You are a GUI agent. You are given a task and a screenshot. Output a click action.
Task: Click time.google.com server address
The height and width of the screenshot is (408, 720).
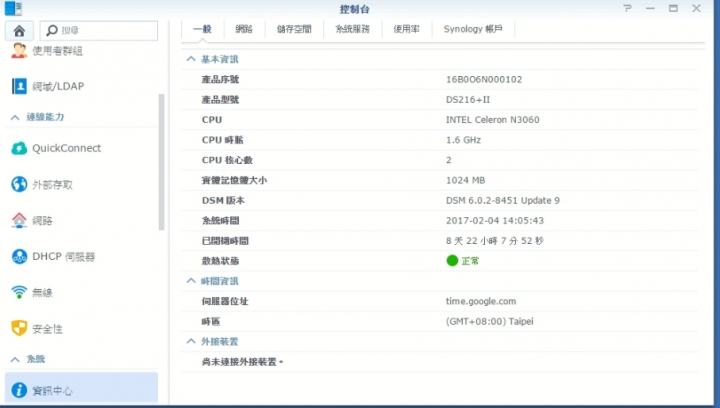pos(481,302)
